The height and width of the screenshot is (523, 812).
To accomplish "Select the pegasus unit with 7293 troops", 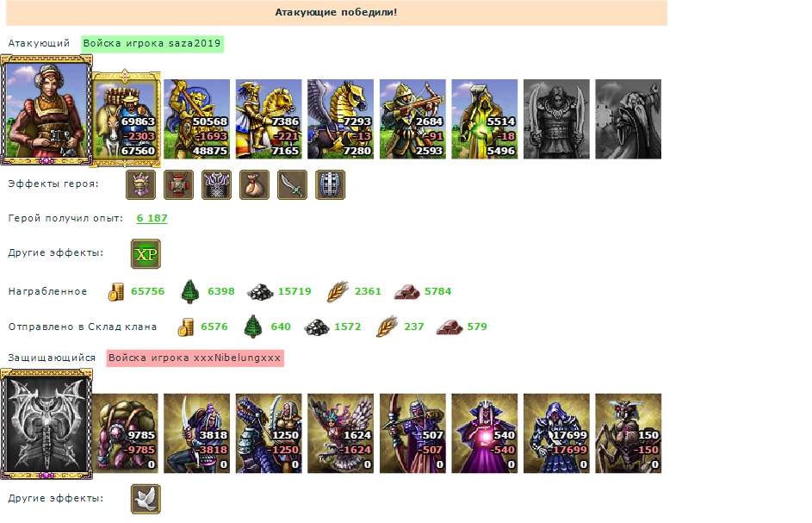I will tap(340, 119).
